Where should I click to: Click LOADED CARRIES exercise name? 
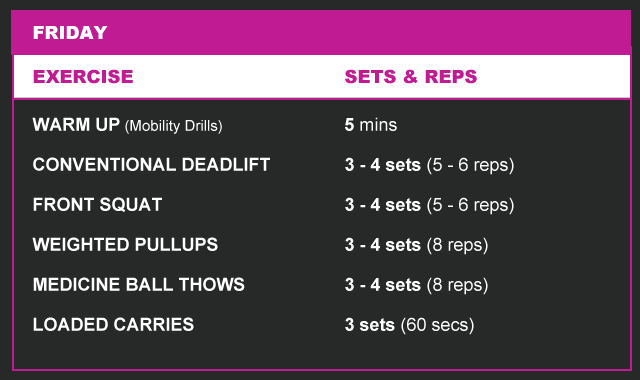click(113, 325)
